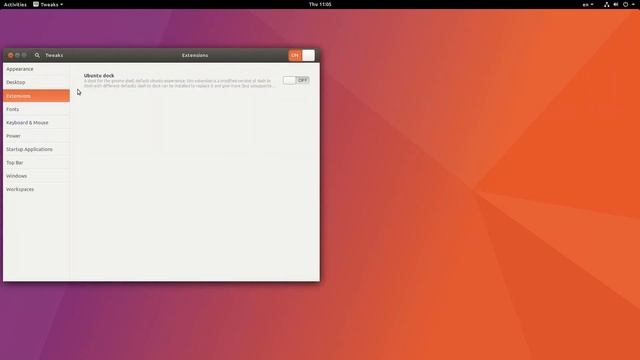
Task: Open the Desktop section
Action: tap(36, 82)
